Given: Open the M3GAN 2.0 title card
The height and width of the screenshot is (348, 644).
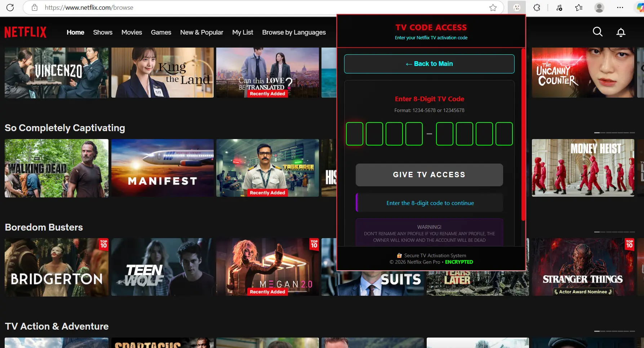Looking at the screenshot, I should [267, 267].
